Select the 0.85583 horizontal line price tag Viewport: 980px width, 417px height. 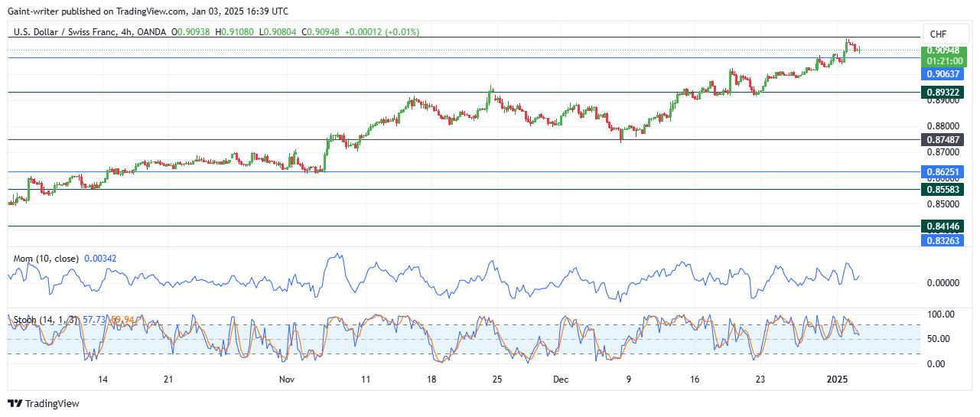point(943,189)
